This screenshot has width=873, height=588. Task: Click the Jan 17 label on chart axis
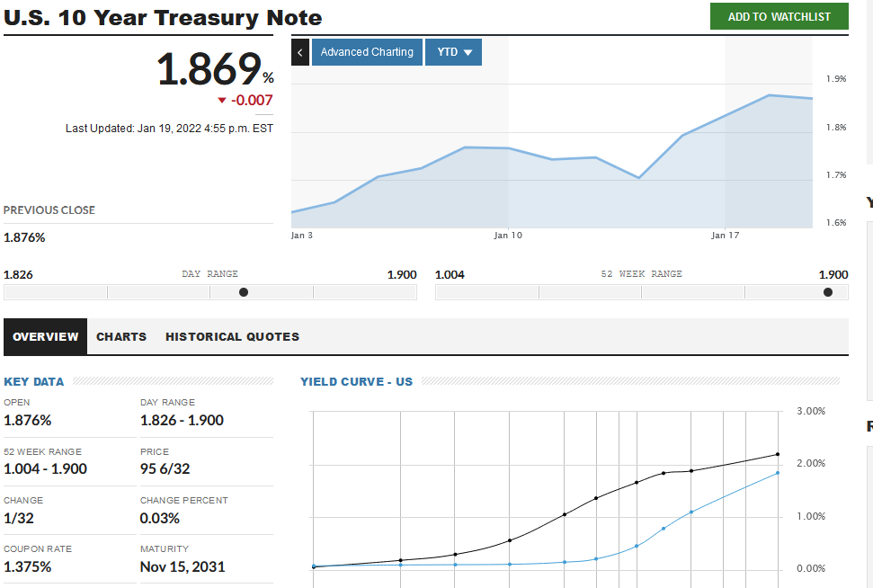coord(725,236)
